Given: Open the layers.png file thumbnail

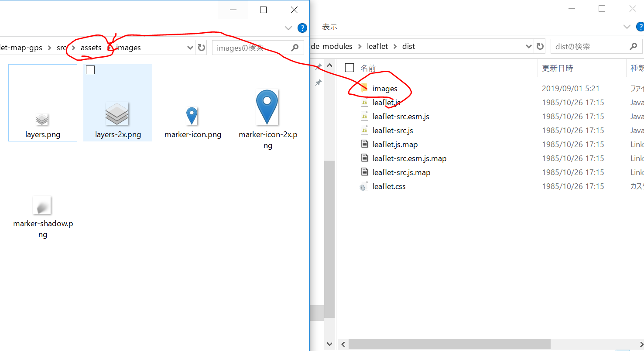Looking at the screenshot, I should [42, 119].
